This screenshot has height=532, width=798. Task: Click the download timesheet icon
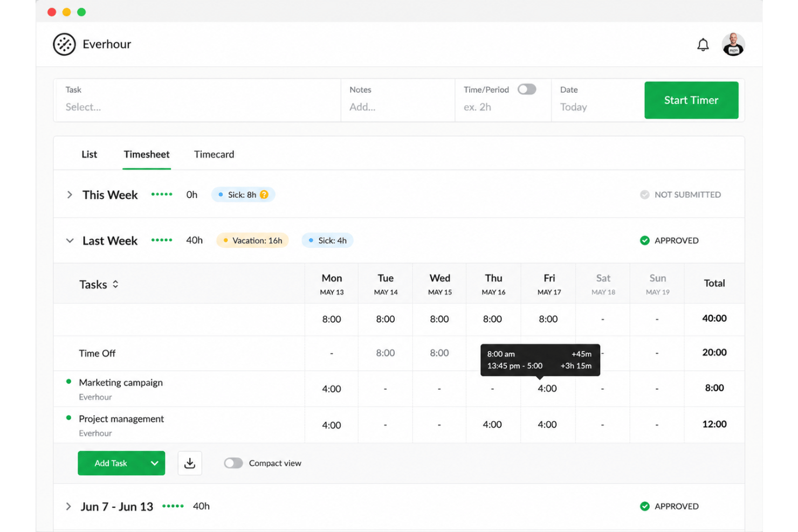(190, 463)
